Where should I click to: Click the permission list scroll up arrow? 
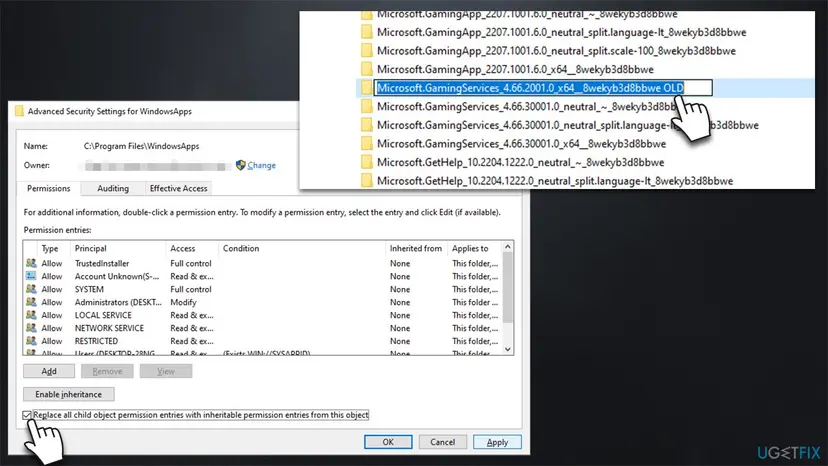[507, 247]
